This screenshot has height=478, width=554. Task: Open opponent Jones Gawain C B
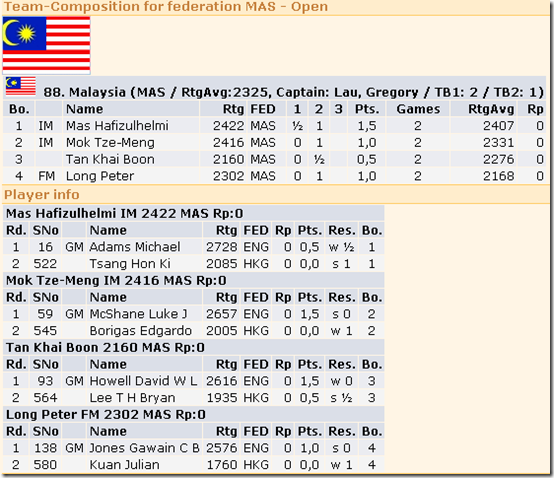pos(144,448)
